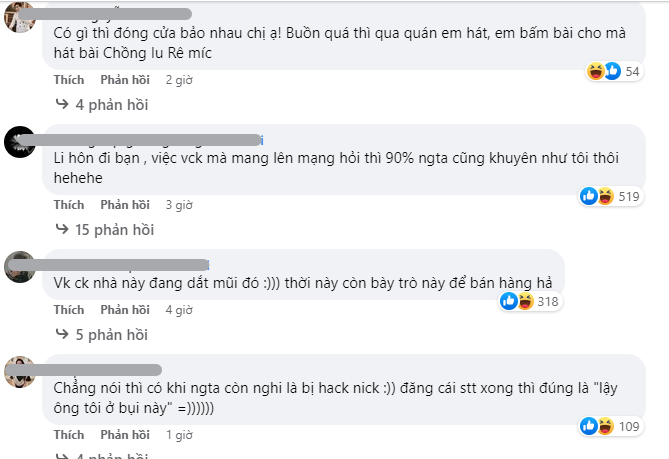Like the 'Chồng lu Rê míc' comment

click(69, 80)
